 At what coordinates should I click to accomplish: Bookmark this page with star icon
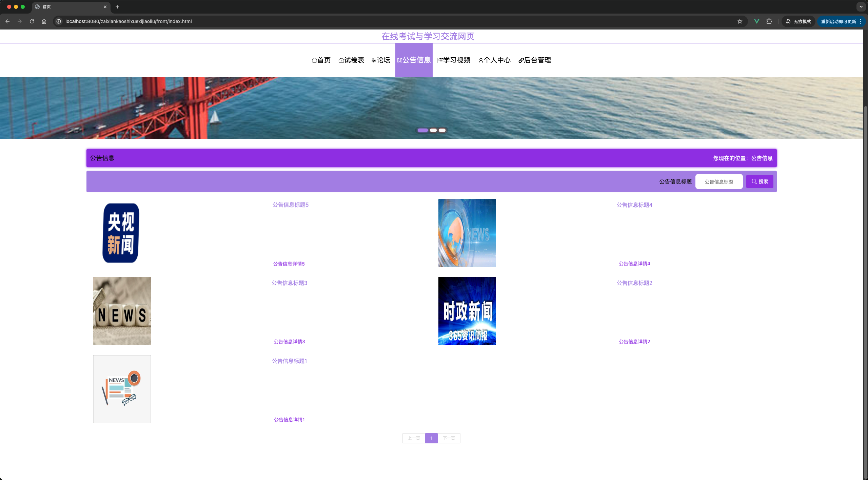click(x=740, y=21)
